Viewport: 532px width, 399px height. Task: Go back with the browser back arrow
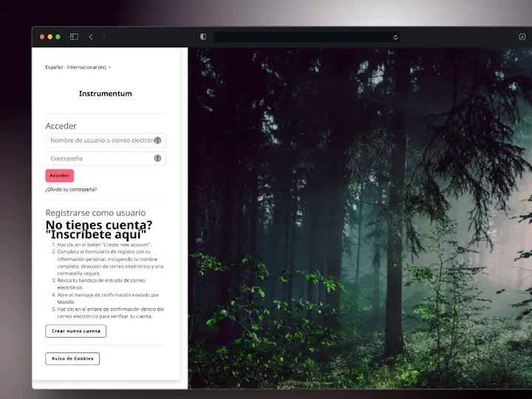pos(91,37)
